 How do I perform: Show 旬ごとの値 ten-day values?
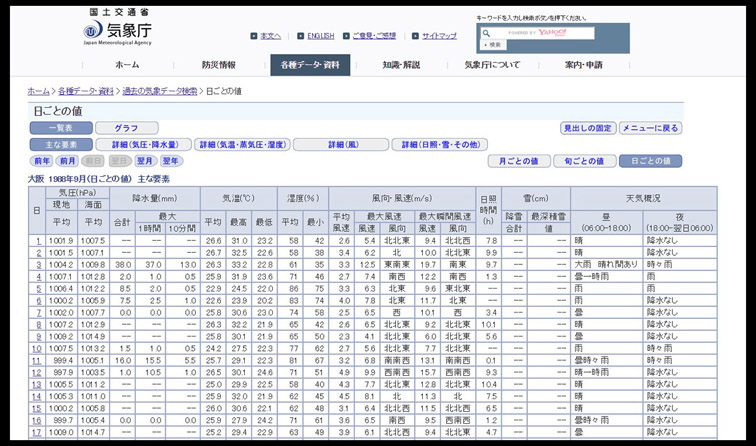click(585, 161)
